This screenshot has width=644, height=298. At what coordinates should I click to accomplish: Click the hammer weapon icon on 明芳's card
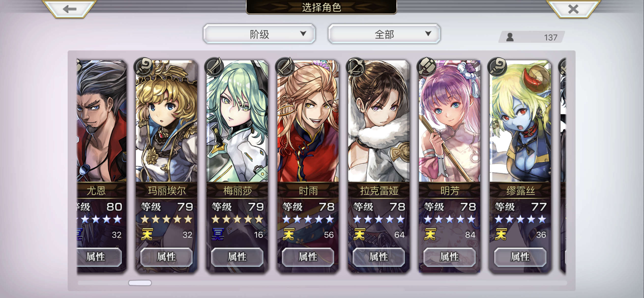pos(426,67)
